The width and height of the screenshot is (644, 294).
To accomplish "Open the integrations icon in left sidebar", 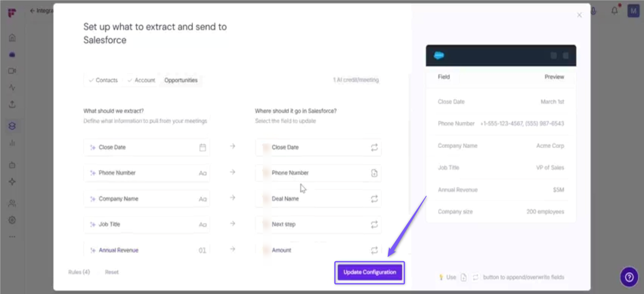I will point(12,126).
